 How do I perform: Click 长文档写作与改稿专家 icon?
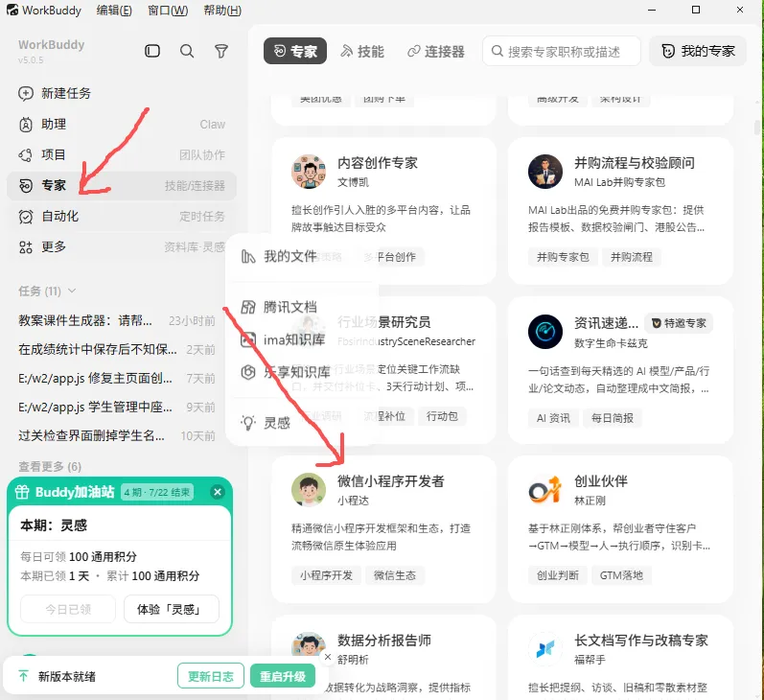coord(545,649)
